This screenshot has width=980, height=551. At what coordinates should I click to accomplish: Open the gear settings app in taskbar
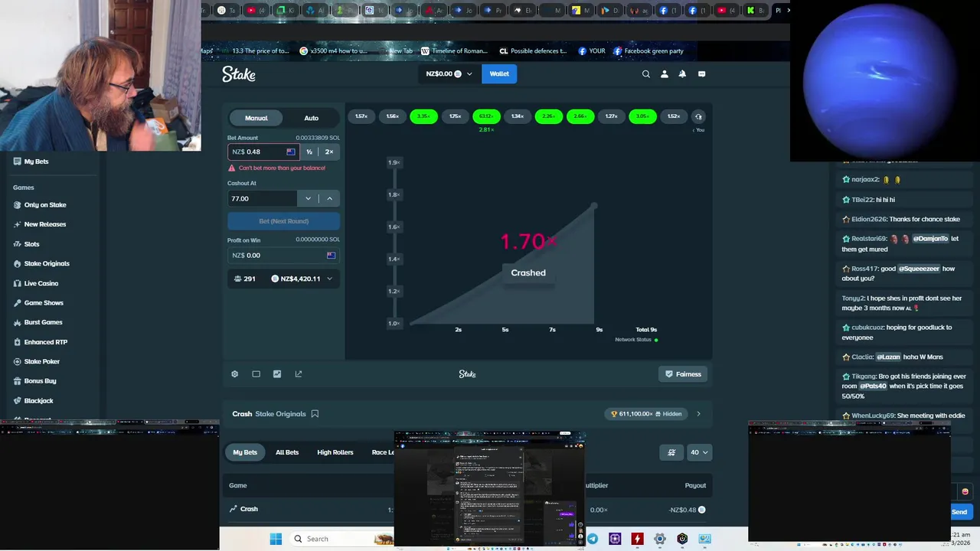tap(660, 539)
